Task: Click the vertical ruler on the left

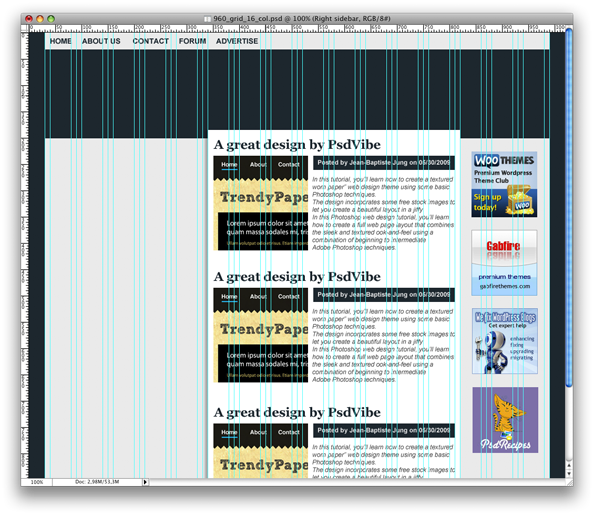Action: click(25, 255)
